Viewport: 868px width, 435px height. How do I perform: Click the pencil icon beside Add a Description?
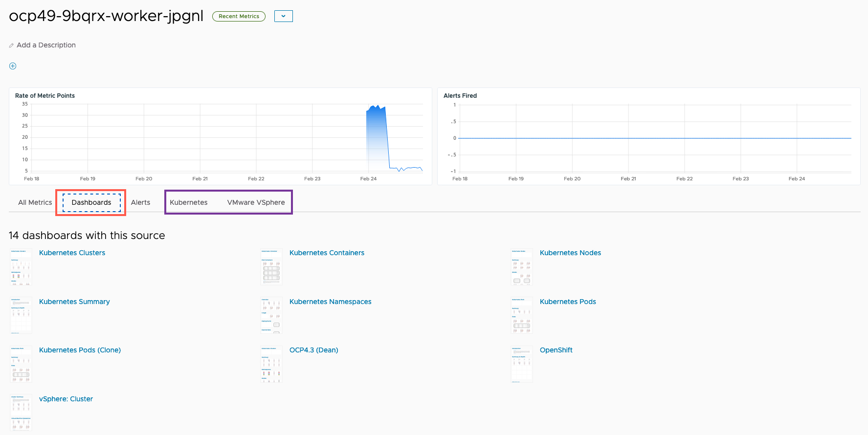pyautogui.click(x=11, y=45)
